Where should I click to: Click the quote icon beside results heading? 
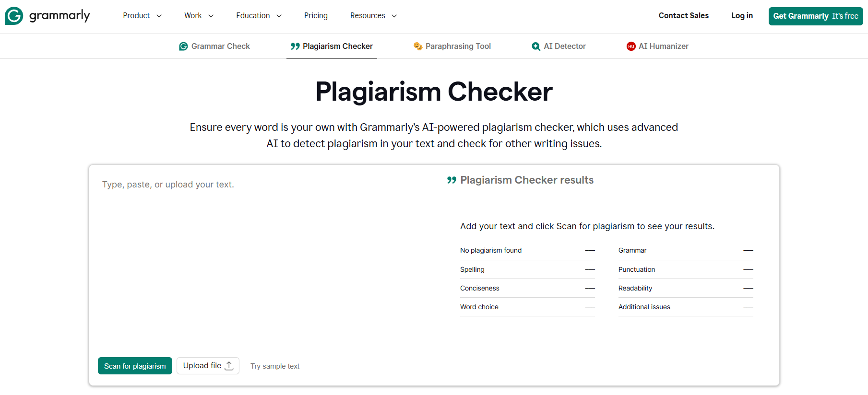[452, 180]
